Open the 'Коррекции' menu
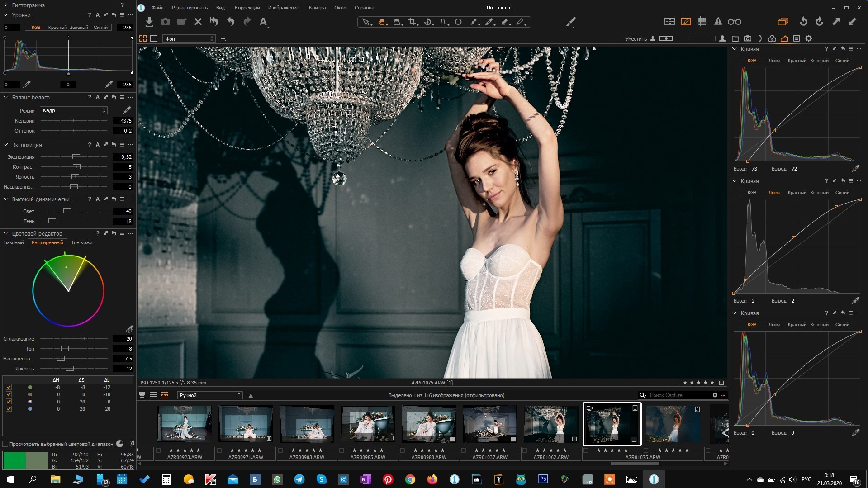The height and width of the screenshot is (488, 868). (x=247, y=8)
